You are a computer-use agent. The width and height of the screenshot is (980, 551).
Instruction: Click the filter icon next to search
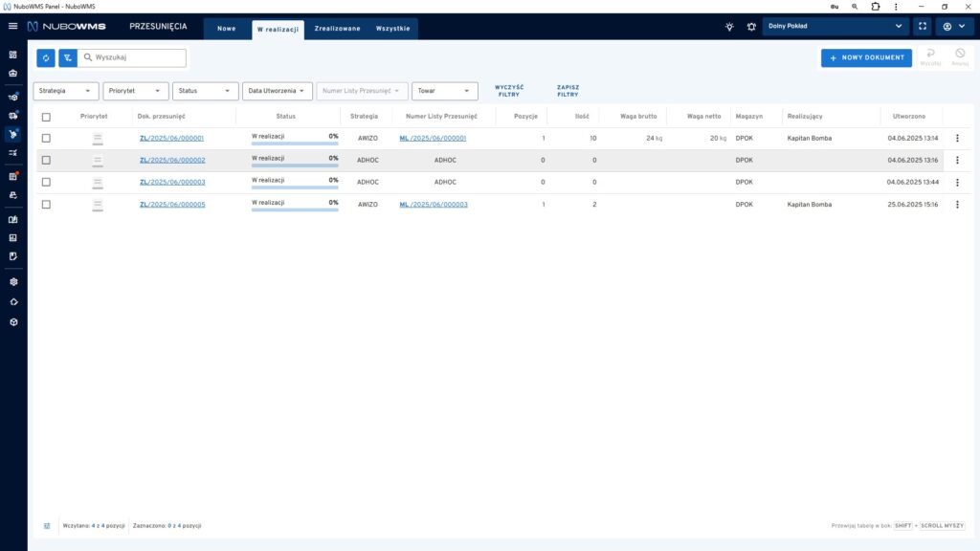point(67,58)
